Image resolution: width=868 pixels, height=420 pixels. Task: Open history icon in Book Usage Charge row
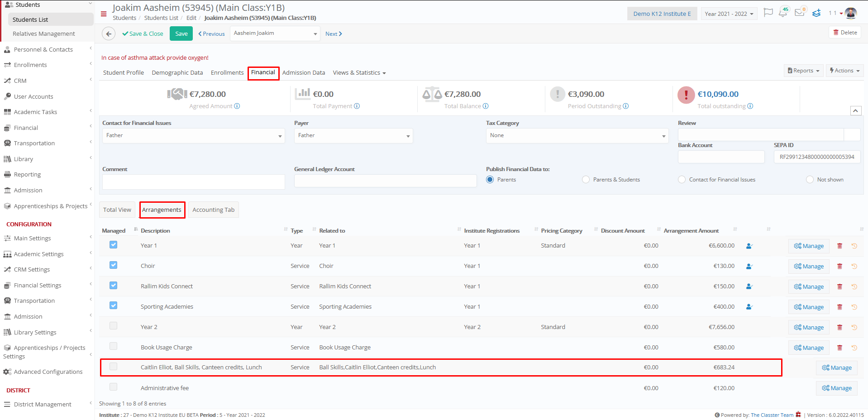point(854,348)
